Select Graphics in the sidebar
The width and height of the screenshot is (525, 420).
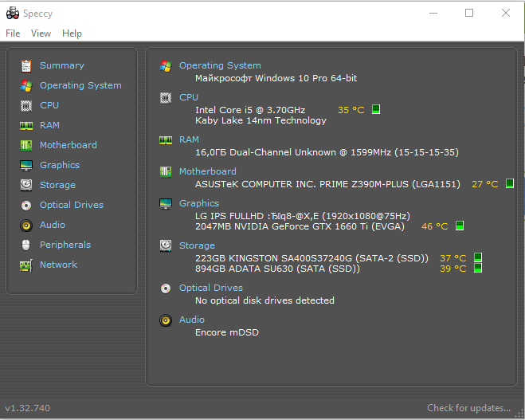click(x=60, y=165)
